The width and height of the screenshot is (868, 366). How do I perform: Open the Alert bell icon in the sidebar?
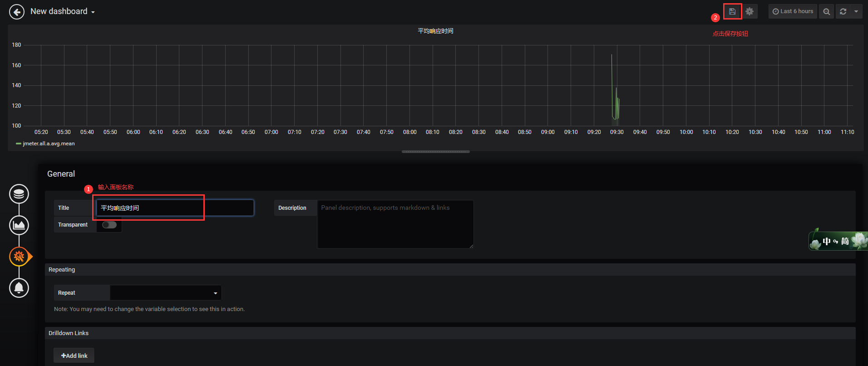click(19, 288)
